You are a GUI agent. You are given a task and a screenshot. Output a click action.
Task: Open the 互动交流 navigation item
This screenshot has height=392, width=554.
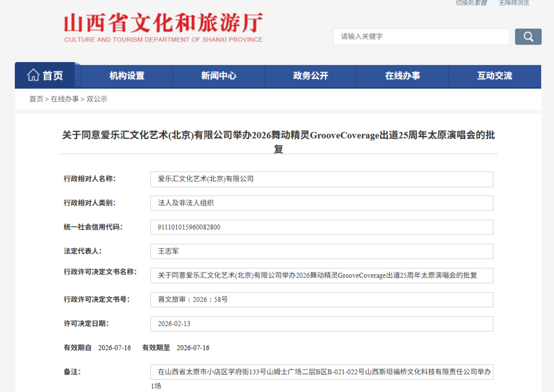point(494,76)
